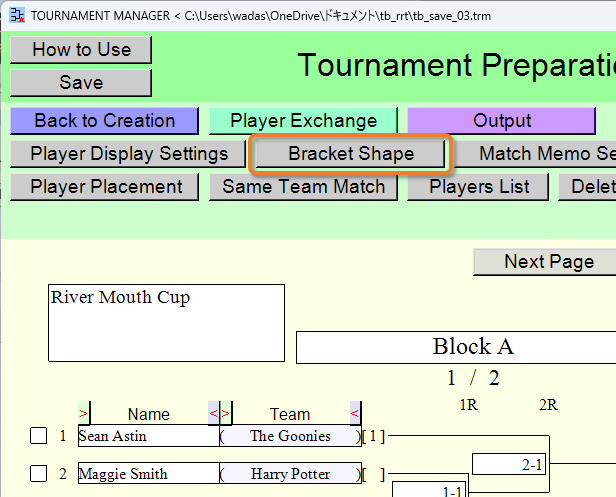Tick the checkbox for player 2 Maggie Smith
This screenshot has height=497, width=616.
(x=38, y=473)
